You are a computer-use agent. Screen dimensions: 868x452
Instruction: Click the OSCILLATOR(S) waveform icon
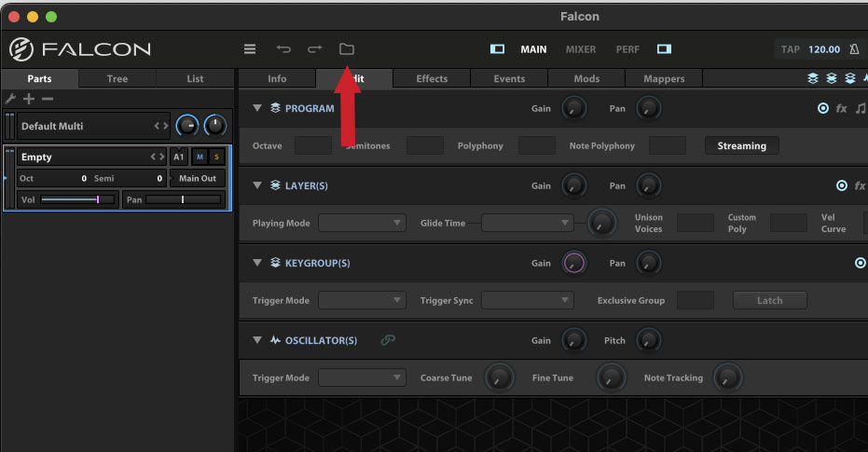point(275,340)
